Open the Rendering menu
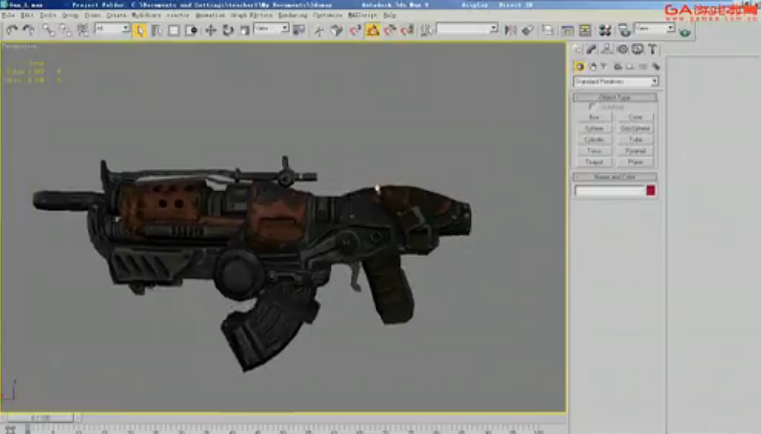 click(292, 15)
